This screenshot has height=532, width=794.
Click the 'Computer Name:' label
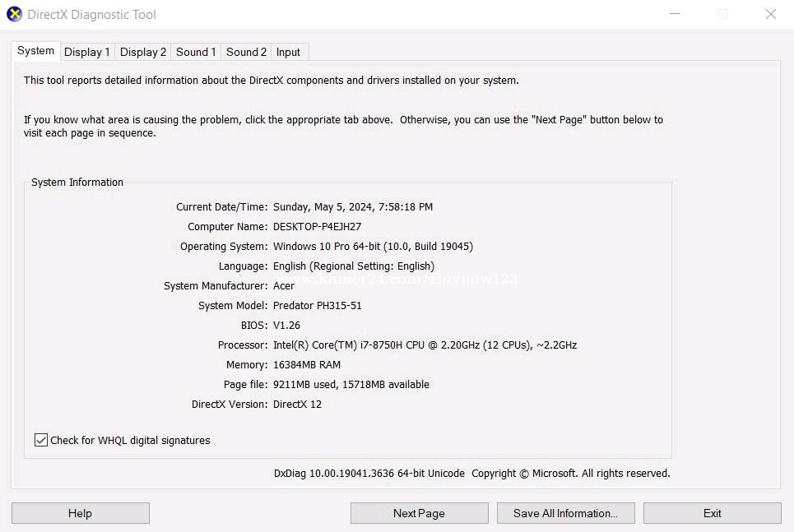[x=227, y=227]
